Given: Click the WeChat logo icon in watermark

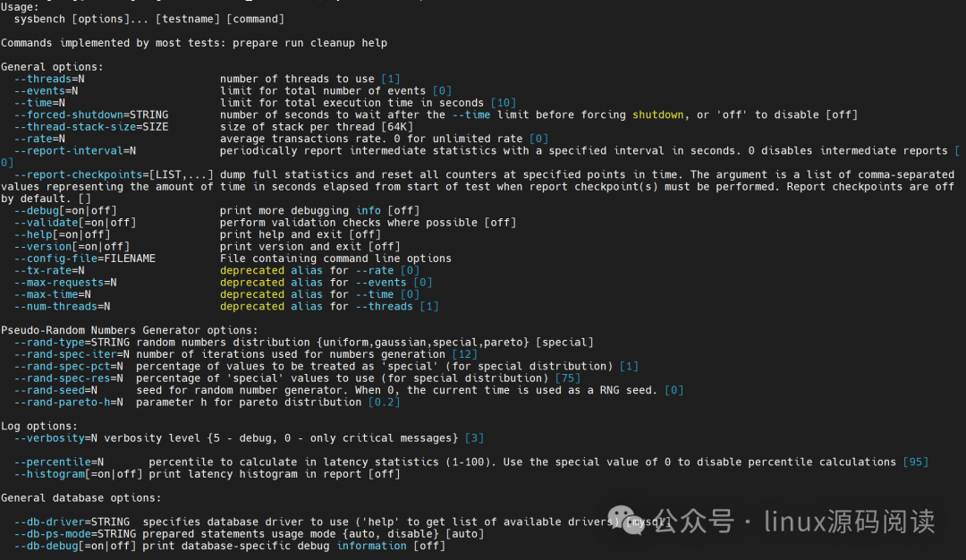Looking at the screenshot, I should coord(626,520).
